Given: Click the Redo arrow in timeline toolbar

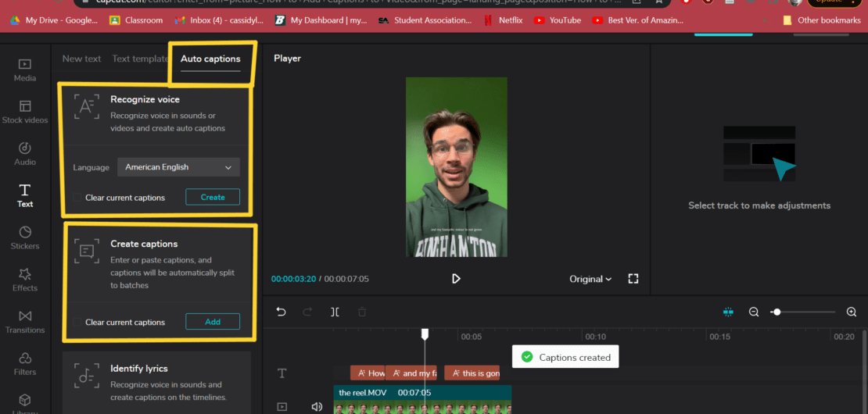Looking at the screenshot, I should (x=307, y=312).
